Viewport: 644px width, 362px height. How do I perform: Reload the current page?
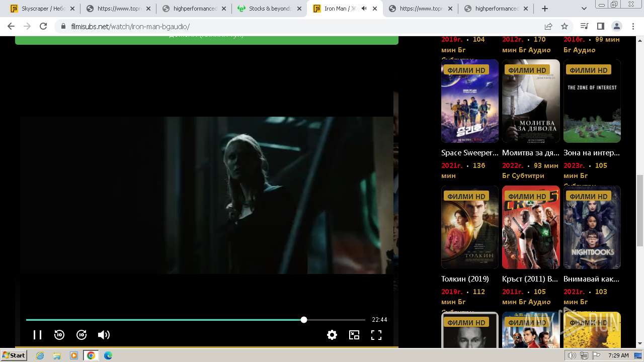43,26
